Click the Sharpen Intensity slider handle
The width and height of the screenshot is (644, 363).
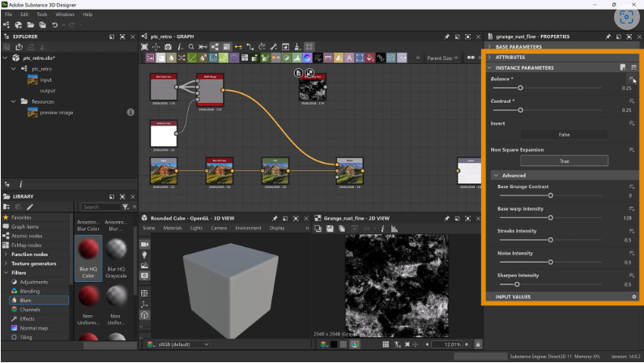pyautogui.click(x=517, y=284)
